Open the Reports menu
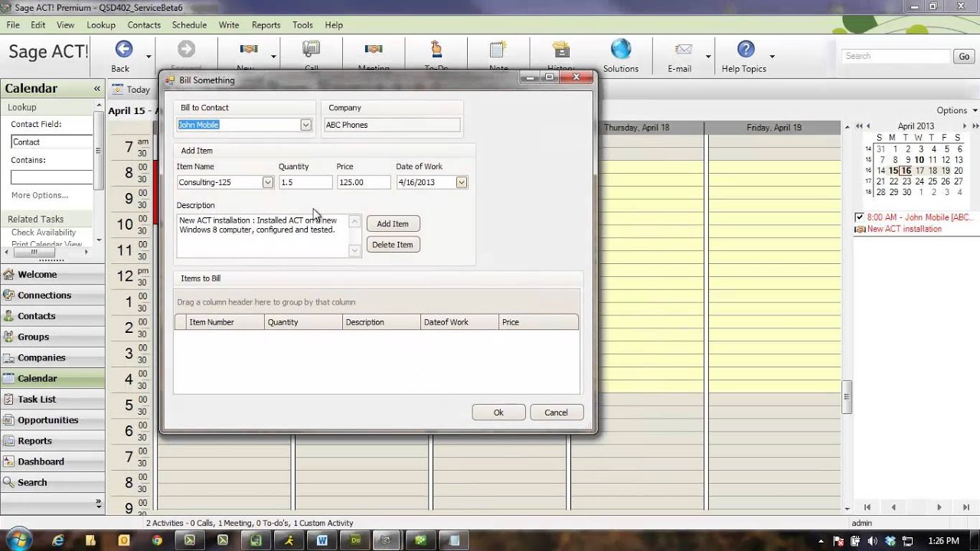 coord(266,24)
